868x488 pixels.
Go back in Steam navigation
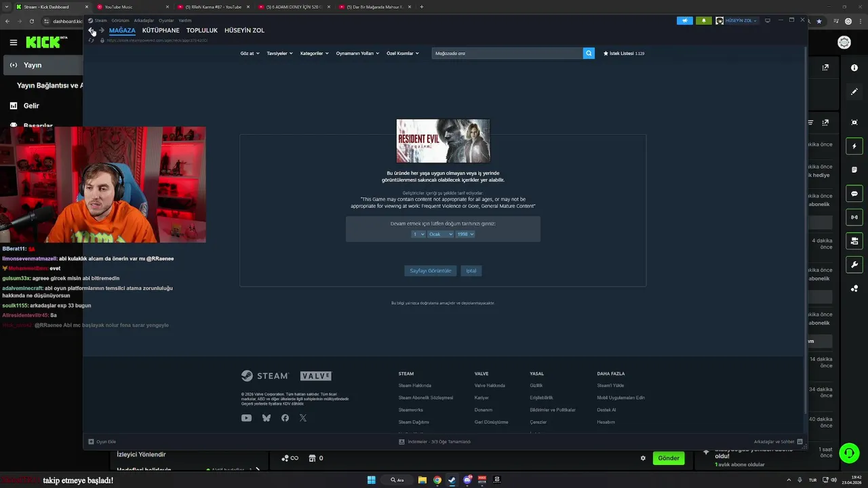pos(92,30)
